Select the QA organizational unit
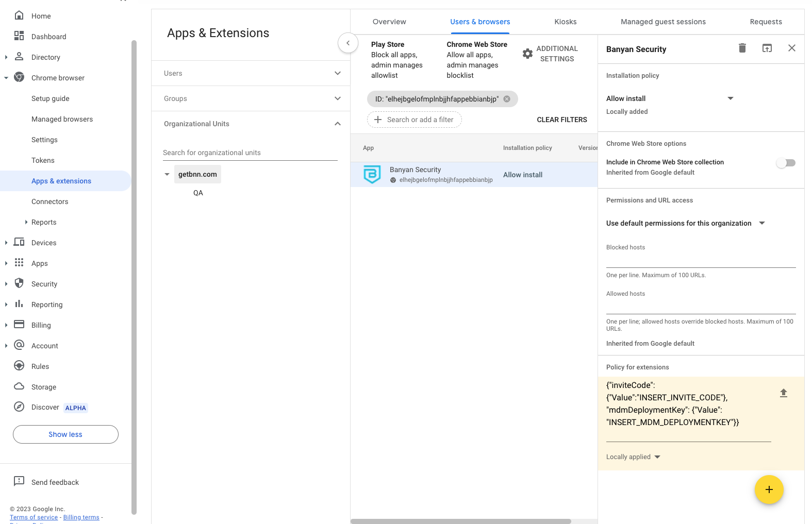Viewport: 812px width, 524px height. [x=198, y=193]
